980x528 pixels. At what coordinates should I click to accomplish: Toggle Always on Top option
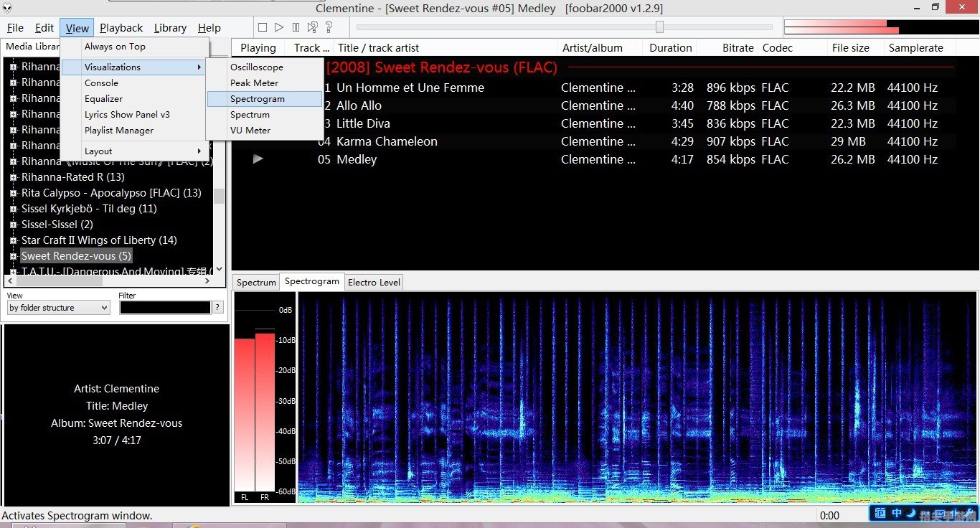point(134,47)
